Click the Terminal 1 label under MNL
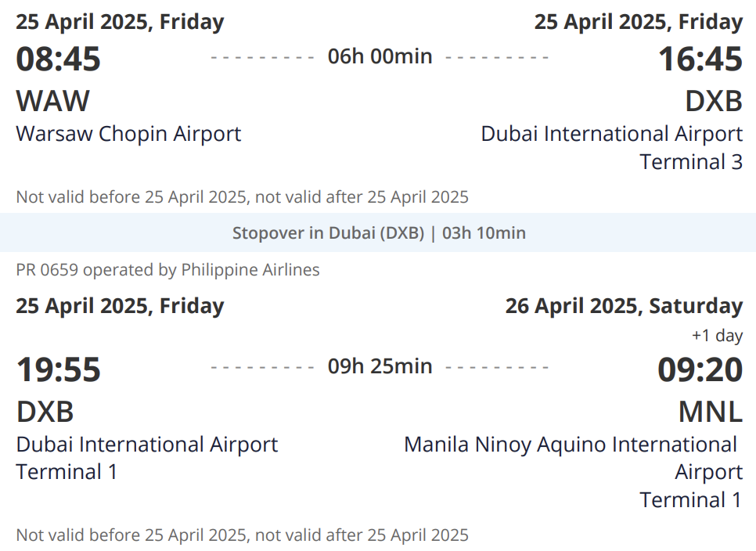 (x=690, y=499)
